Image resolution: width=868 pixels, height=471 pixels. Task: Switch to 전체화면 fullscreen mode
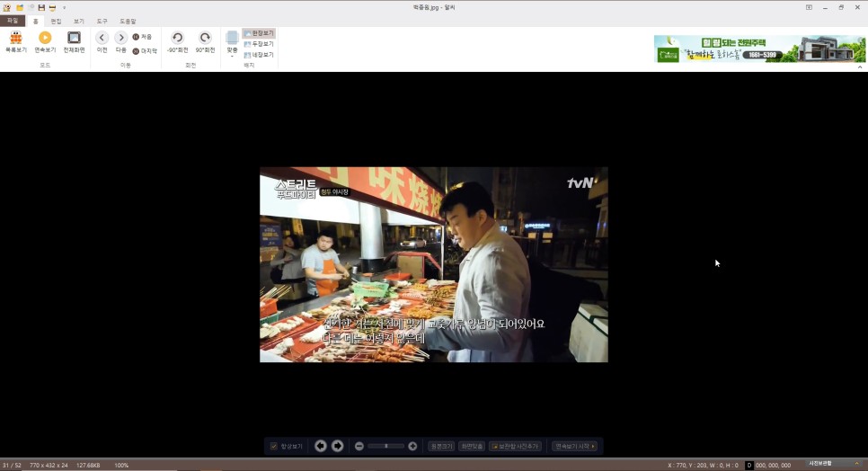(74, 42)
